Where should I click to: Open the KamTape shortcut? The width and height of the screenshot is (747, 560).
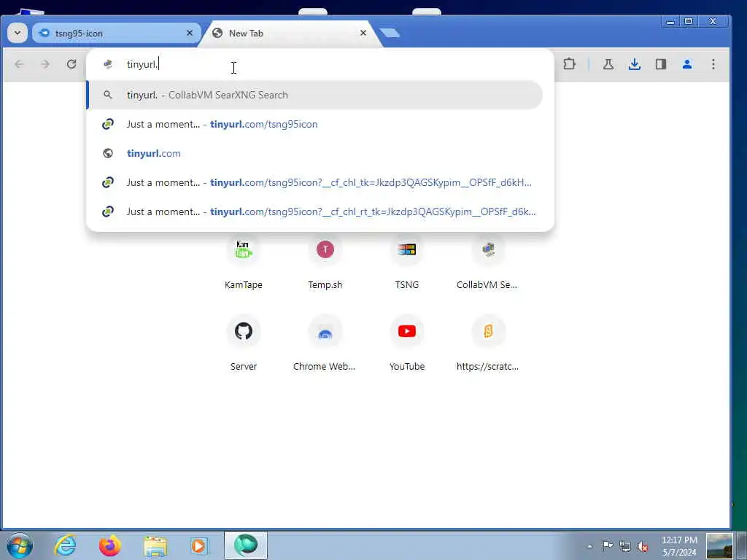[244, 262]
